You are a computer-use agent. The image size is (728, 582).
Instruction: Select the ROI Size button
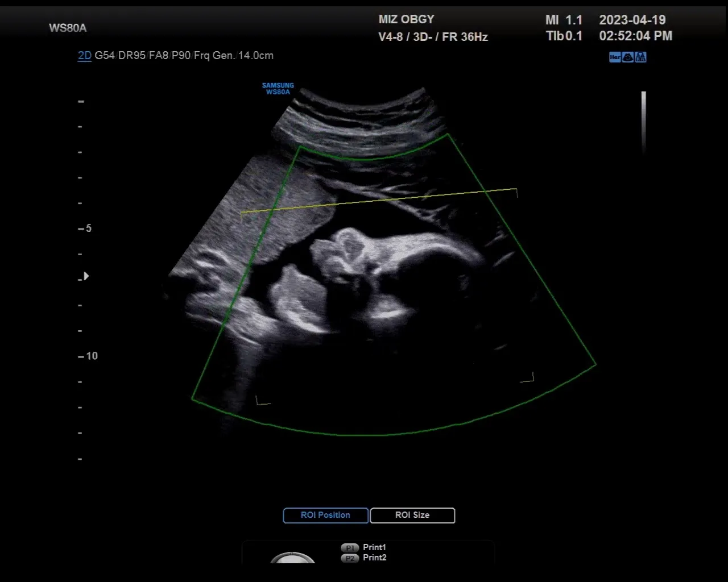coord(412,515)
